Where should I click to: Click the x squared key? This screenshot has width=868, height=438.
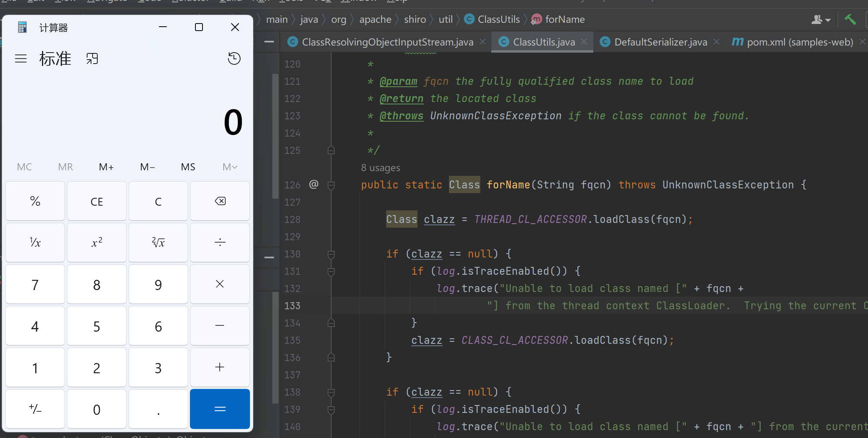click(97, 243)
